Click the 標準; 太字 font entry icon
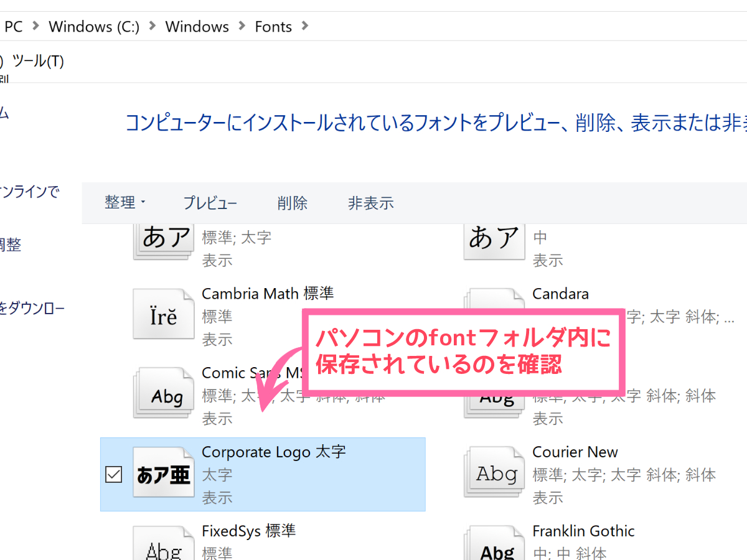The width and height of the screenshot is (747, 560). click(164, 241)
